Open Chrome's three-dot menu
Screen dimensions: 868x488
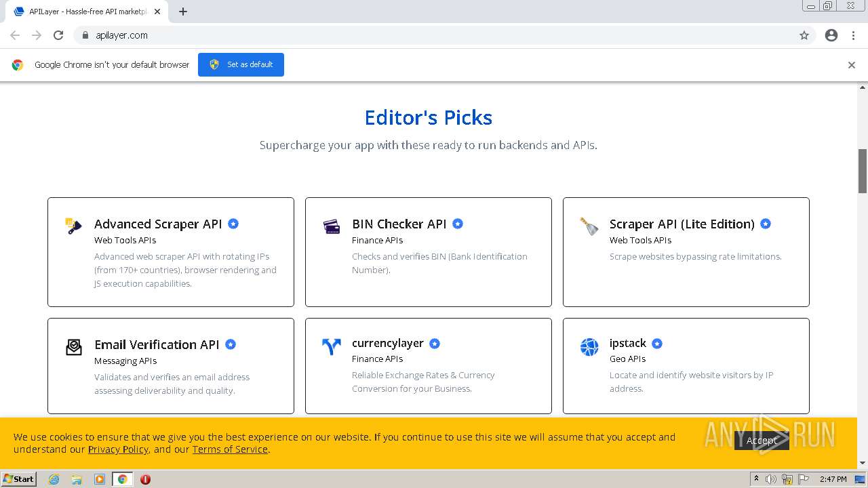853,35
